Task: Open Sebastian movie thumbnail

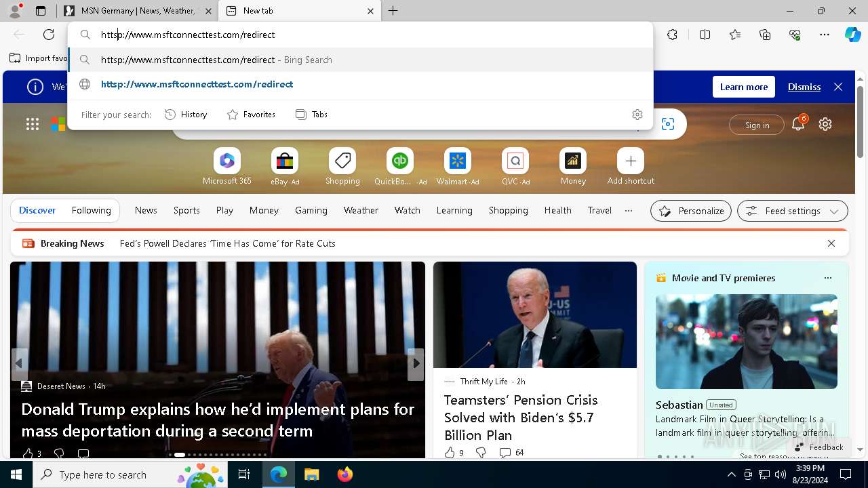Action: pyautogui.click(x=747, y=342)
